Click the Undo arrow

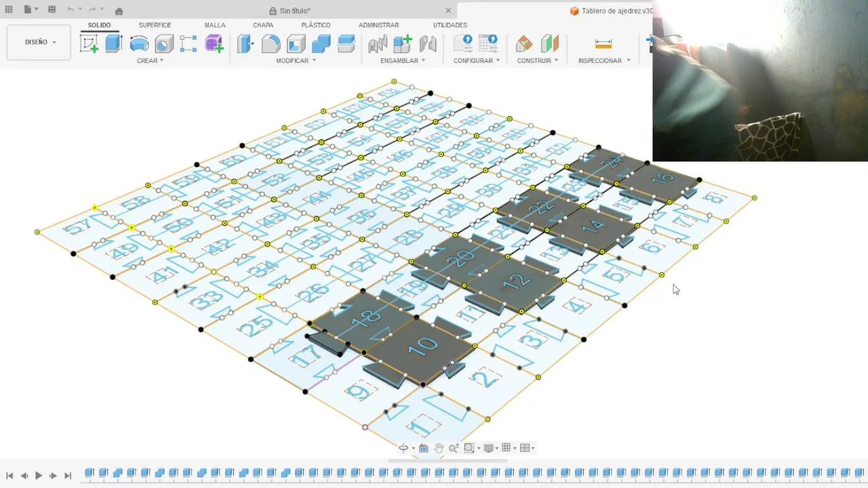tap(71, 10)
